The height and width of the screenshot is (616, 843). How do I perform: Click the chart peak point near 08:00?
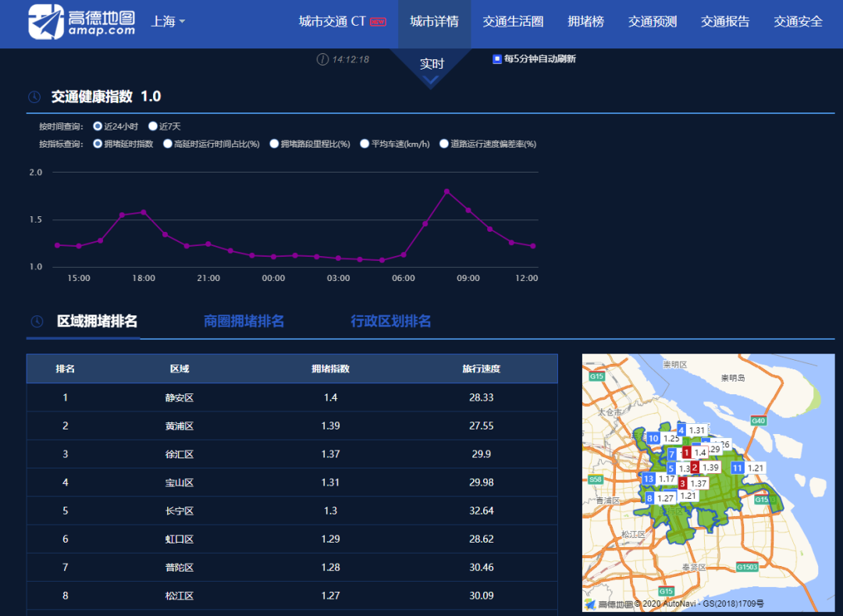446,191
